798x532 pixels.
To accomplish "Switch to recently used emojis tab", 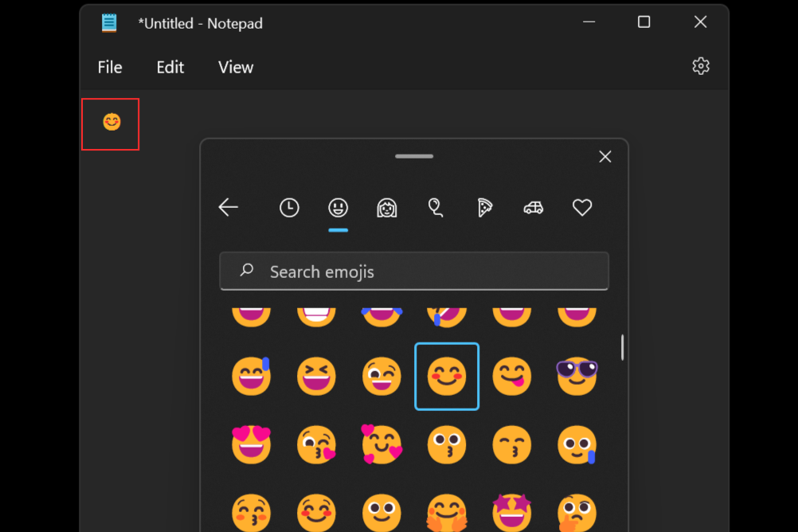I will [289, 208].
